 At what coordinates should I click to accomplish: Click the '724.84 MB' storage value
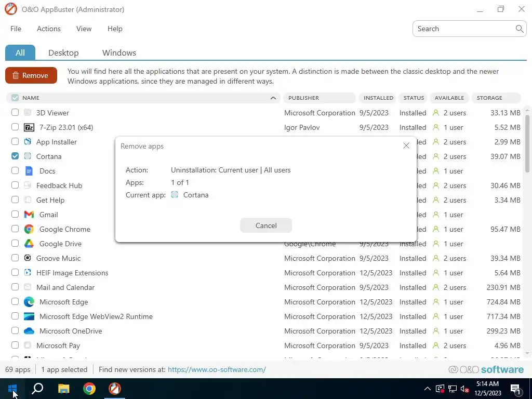point(503,302)
